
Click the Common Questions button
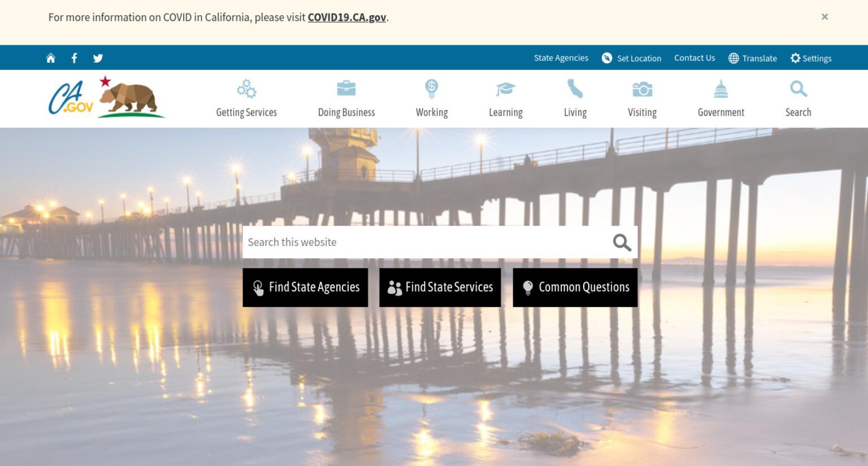click(x=575, y=287)
